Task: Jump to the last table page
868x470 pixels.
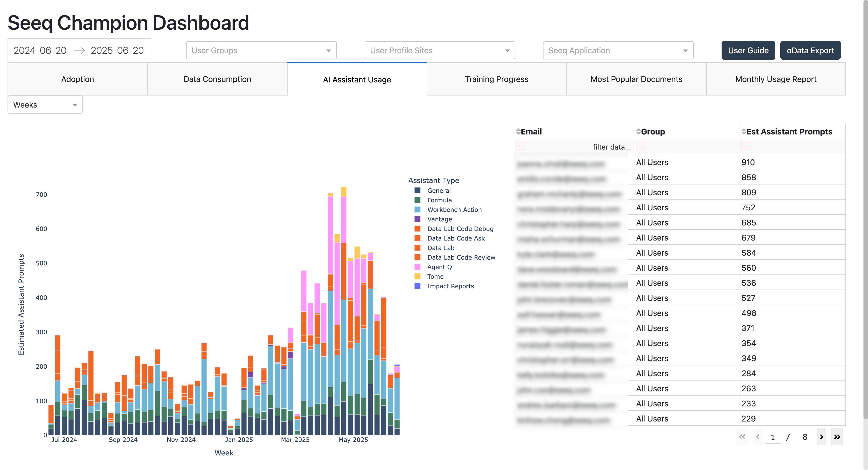Action: [x=837, y=437]
